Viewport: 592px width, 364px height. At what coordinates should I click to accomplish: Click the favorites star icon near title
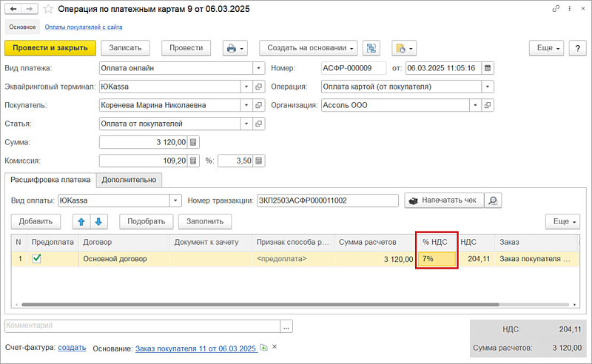pos(48,9)
